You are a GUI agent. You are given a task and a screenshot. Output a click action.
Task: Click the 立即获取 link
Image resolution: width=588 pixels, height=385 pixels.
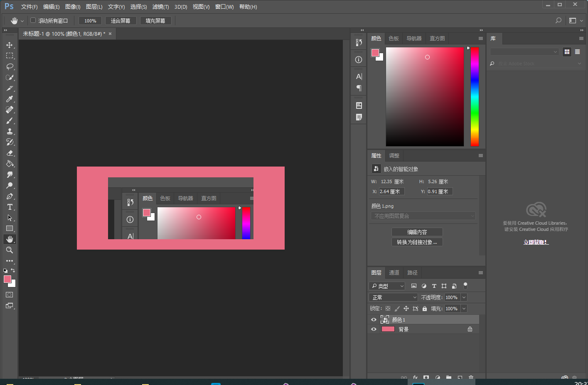point(536,242)
